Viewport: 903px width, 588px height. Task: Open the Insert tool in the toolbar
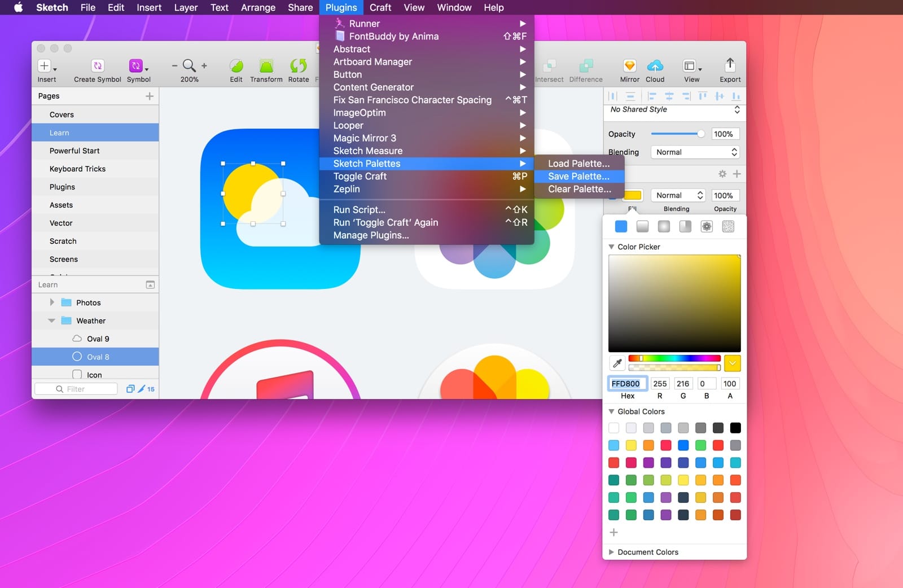coord(44,66)
